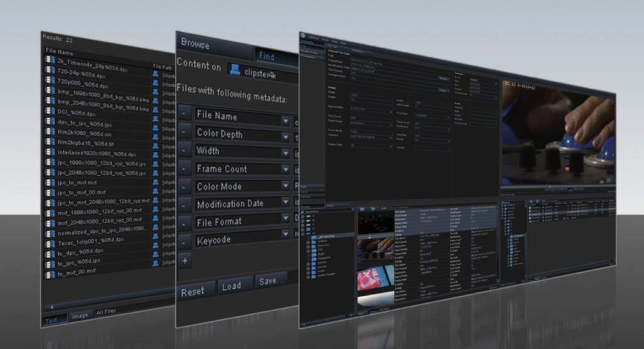Open the File Format criterion dropdown
This screenshot has height=349, width=644.
286,221
